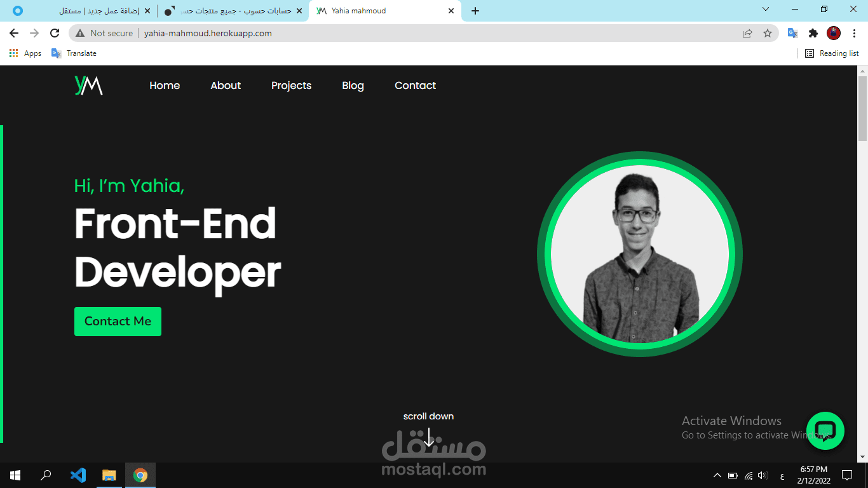Viewport: 868px width, 488px height.
Task: Open a new tab with plus button
Action: click(475, 11)
